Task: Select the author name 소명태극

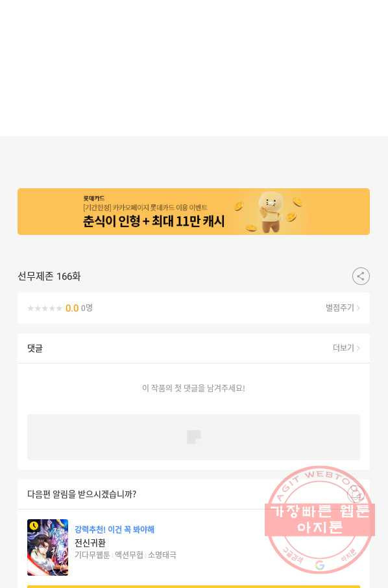Action: 162,555
